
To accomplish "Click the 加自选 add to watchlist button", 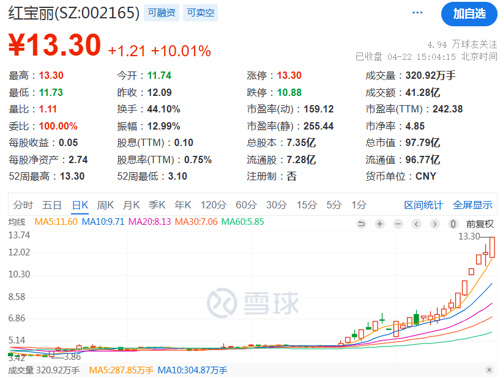I will tap(469, 14).
